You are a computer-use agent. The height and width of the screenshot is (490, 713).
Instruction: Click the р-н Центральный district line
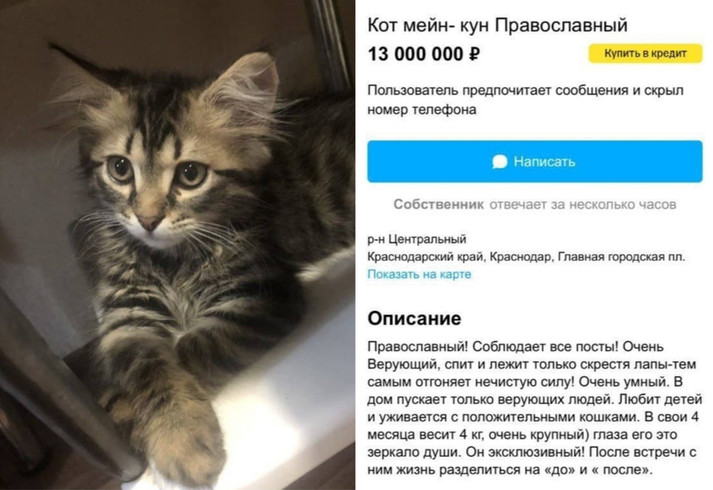click(417, 239)
